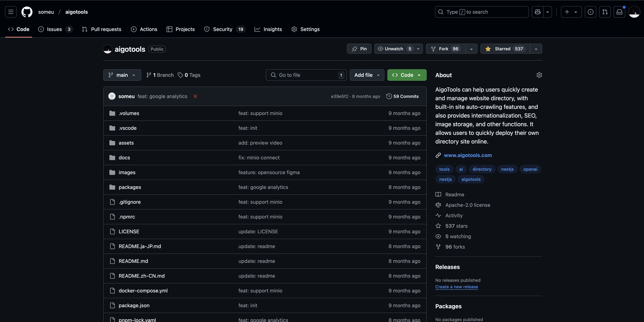Open the Security tab

click(x=225, y=29)
